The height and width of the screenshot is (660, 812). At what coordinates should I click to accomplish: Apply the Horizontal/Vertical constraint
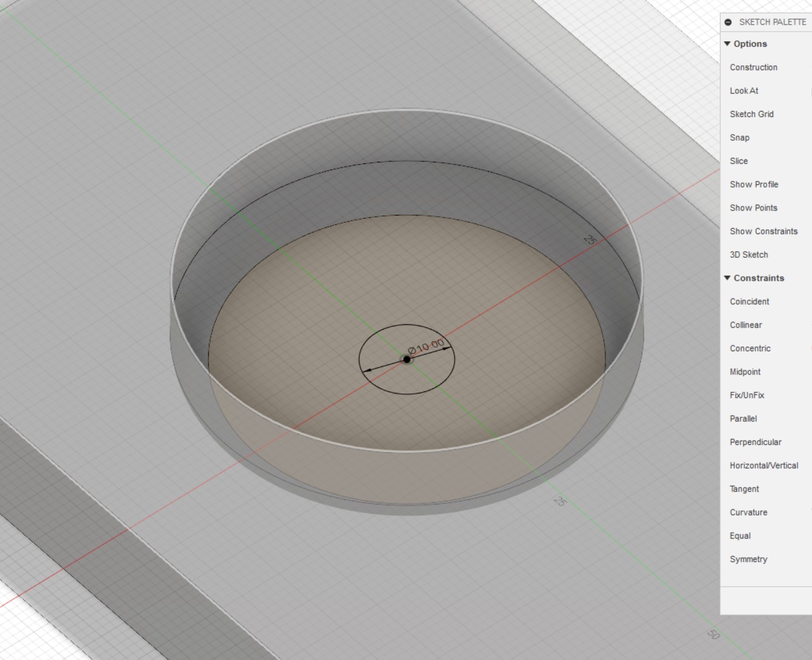click(x=764, y=465)
